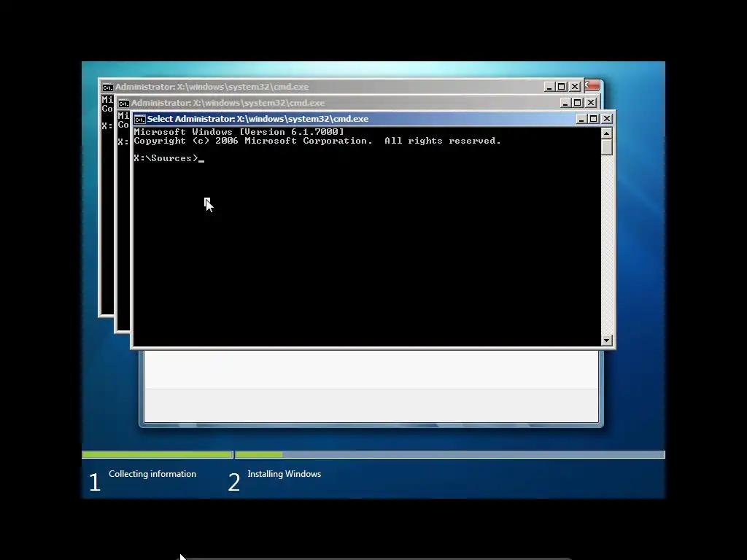
Task: Close the front Select Administrator cmd window
Action: tap(606, 119)
